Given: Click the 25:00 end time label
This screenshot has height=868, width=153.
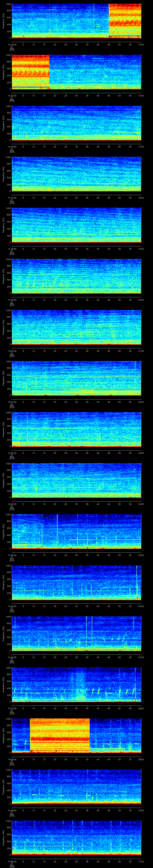Looking at the screenshot, I should 141,555.
